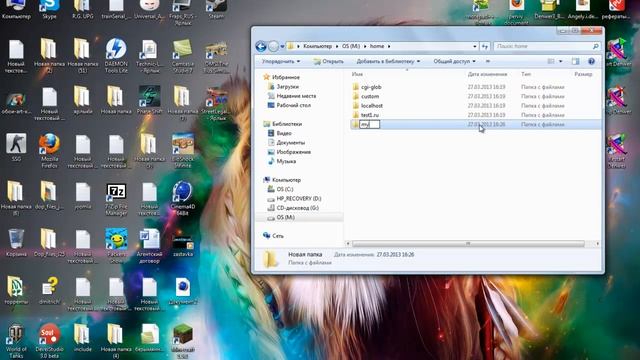This screenshot has height=360, width=640.
Task: Select 'Компьютер' in the address breadcrumb
Action: click(318, 47)
